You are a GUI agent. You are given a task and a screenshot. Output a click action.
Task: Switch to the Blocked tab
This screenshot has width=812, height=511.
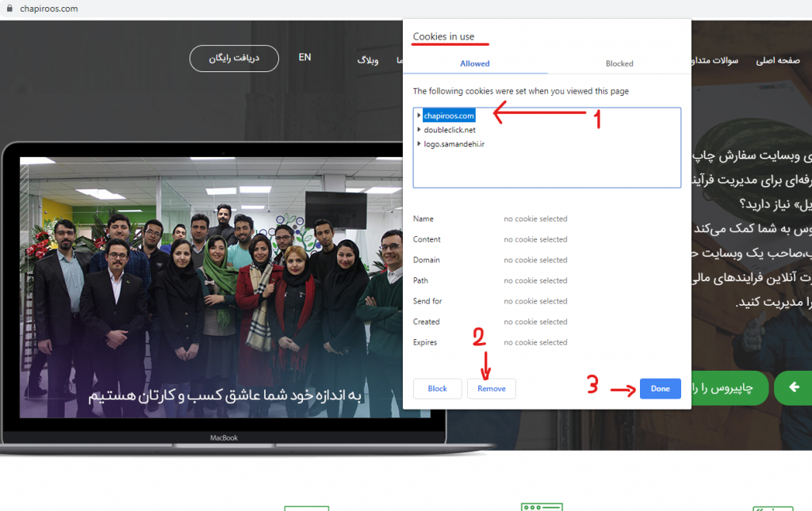click(x=619, y=63)
